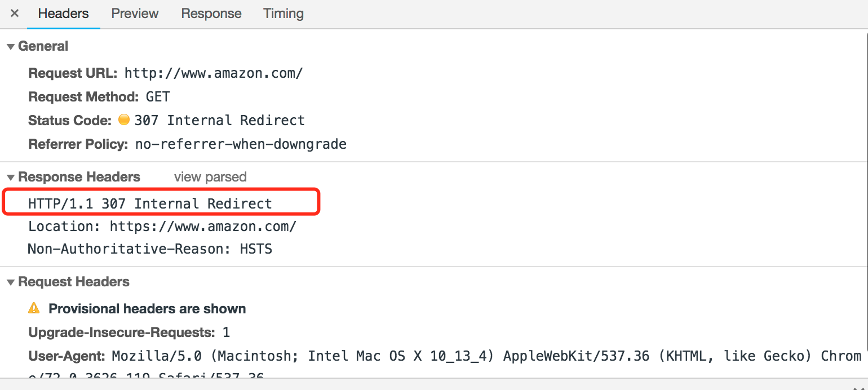The width and height of the screenshot is (868, 390).
Task: Switch to the Preview tab
Action: click(134, 14)
